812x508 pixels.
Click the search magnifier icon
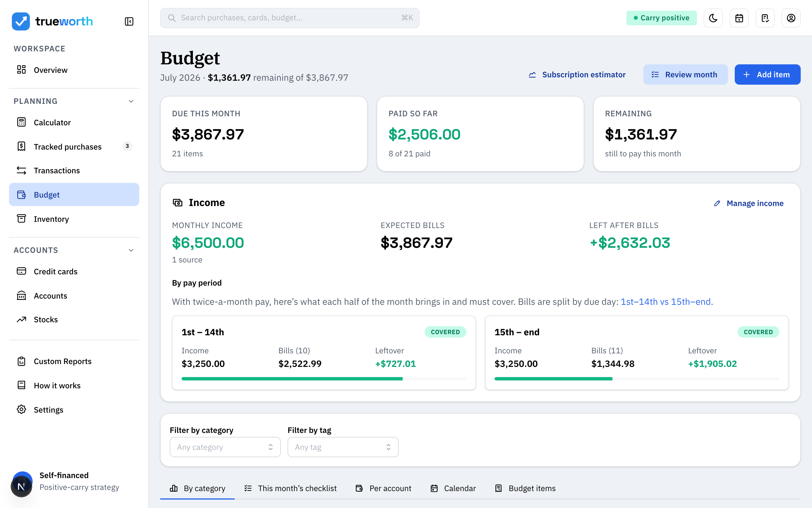click(x=172, y=18)
